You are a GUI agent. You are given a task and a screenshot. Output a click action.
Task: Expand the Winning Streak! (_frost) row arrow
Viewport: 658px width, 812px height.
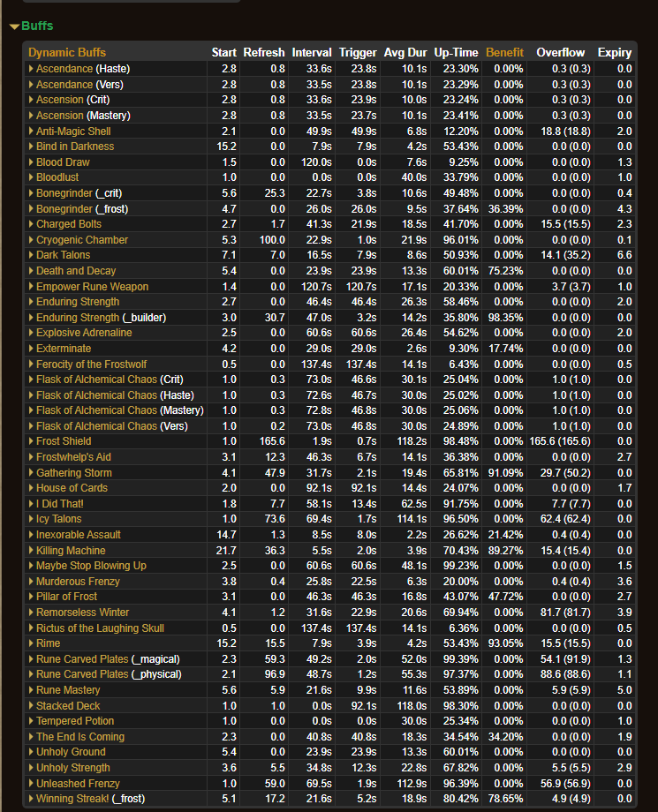pos(31,799)
